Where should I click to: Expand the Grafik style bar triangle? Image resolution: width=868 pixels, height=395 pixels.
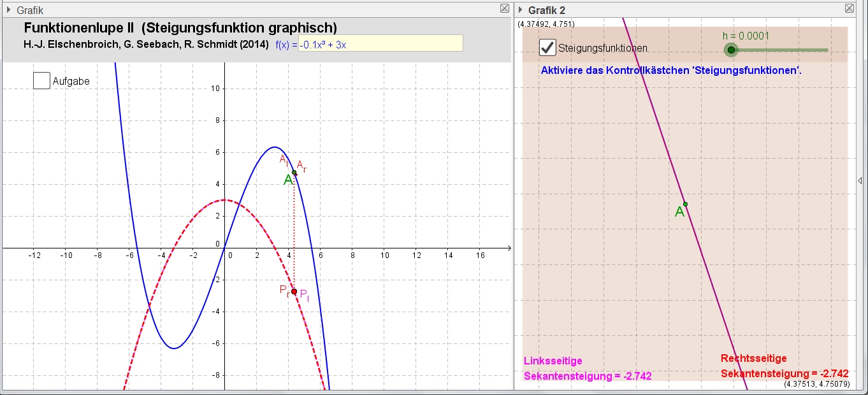(x=9, y=10)
